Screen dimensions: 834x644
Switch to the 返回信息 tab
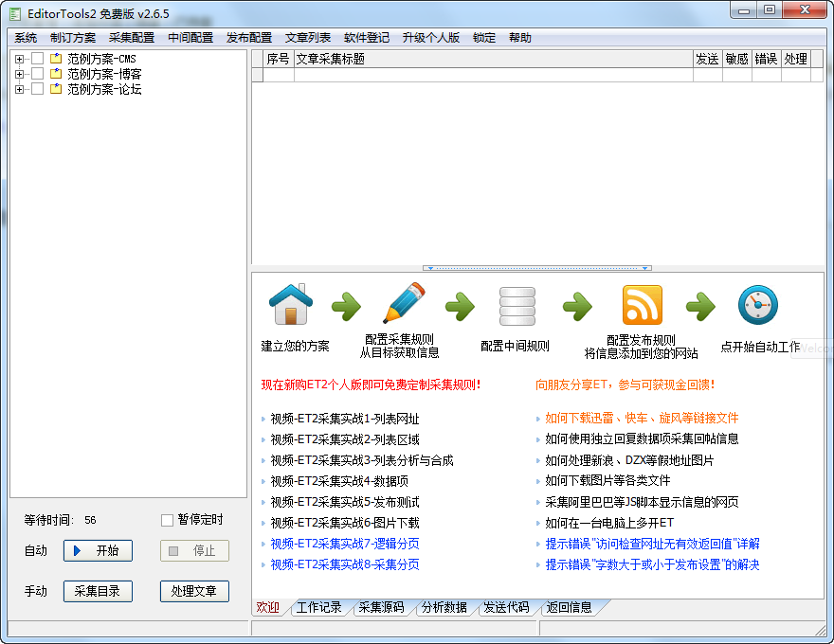(x=570, y=607)
